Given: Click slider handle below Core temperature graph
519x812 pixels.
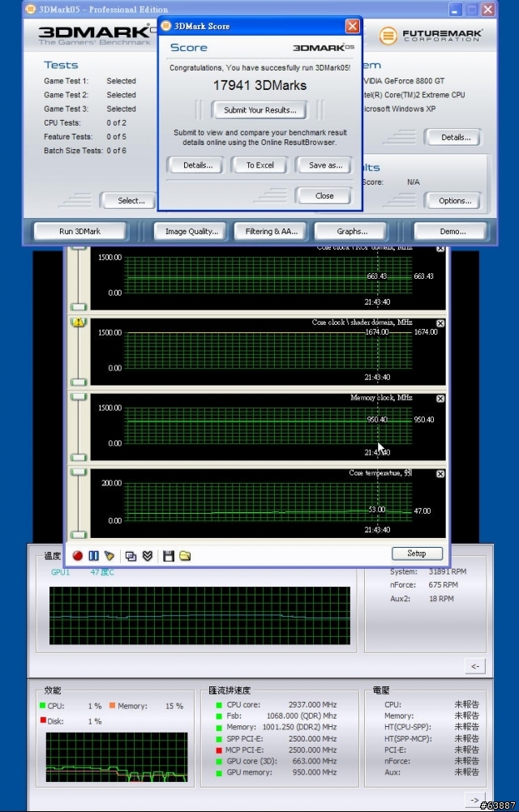Looking at the screenshot, I should (78, 534).
